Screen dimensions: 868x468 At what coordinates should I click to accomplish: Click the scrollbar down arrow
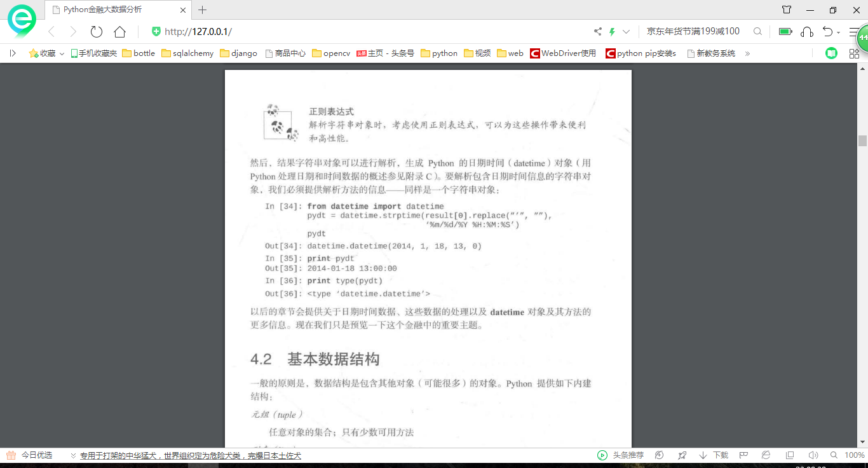coord(862,441)
